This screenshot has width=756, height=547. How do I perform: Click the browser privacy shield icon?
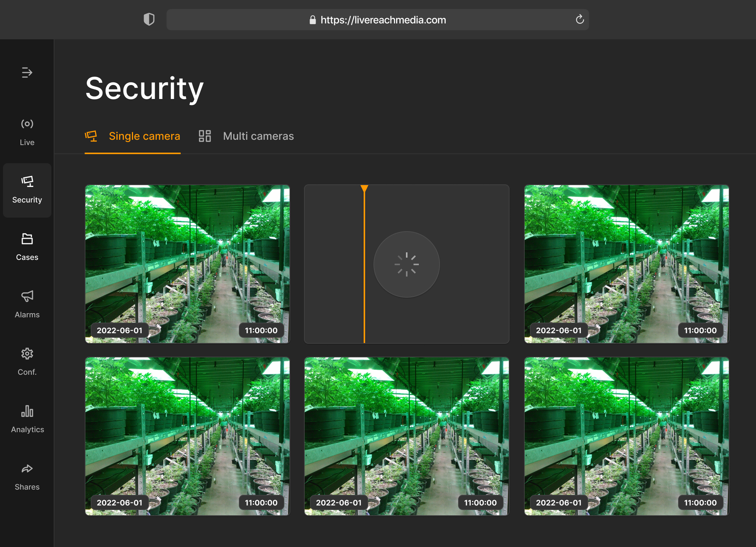pyautogui.click(x=149, y=19)
